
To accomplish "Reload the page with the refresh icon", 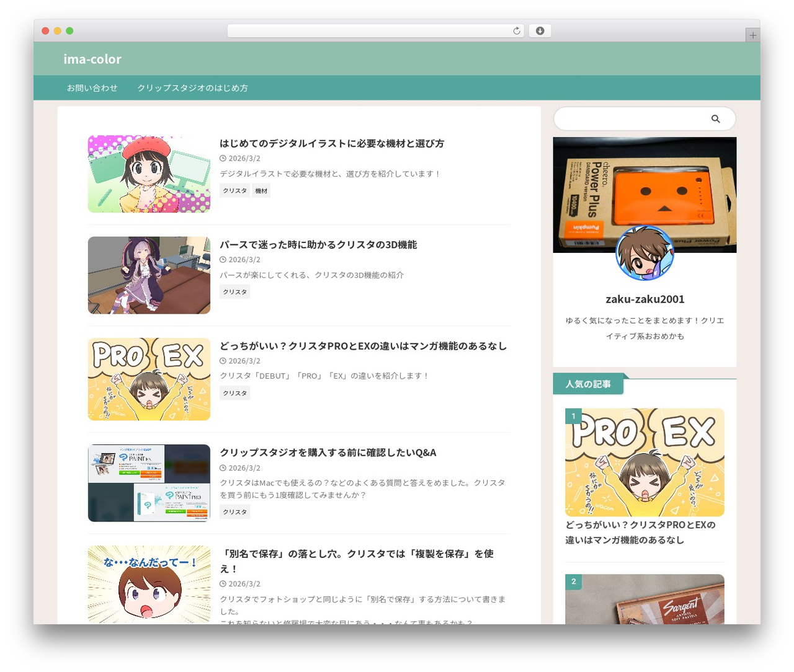I will [517, 31].
